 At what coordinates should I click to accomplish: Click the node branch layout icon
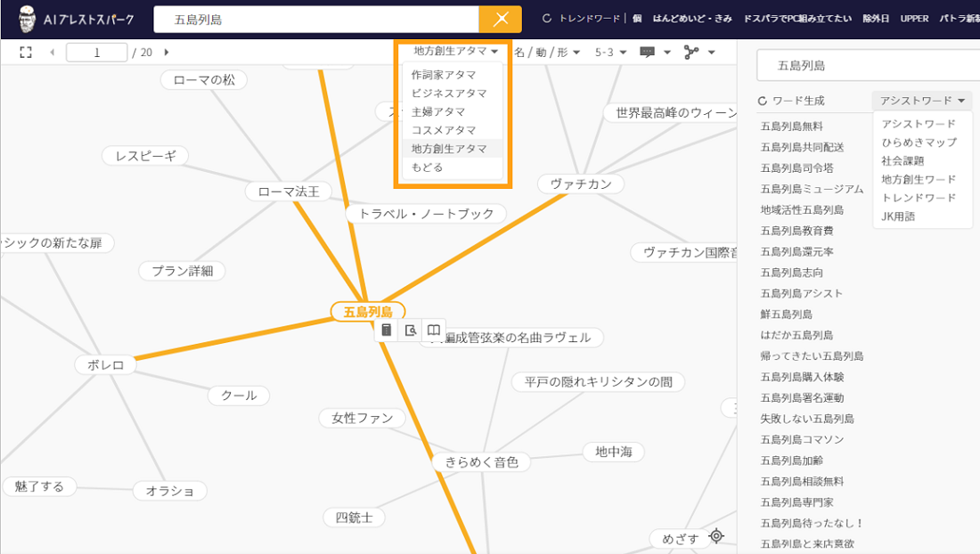tap(691, 53)
